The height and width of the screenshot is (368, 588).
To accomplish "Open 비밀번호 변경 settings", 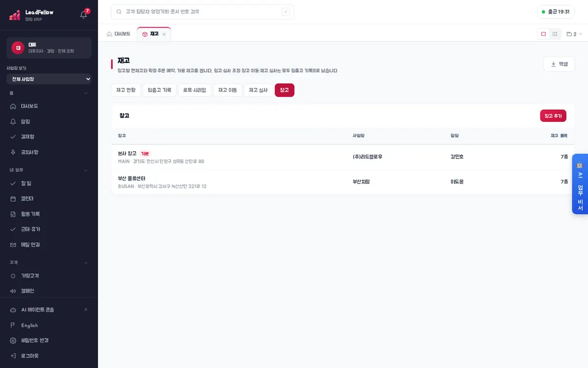I will coord(49,341).
